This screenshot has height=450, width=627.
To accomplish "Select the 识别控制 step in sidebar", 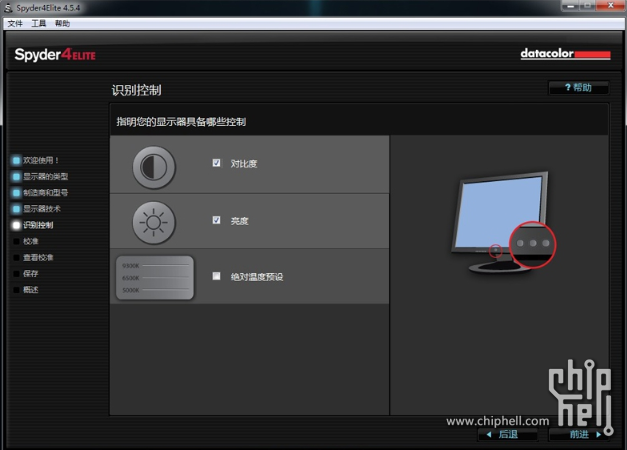I will click(x=33, y=225).
